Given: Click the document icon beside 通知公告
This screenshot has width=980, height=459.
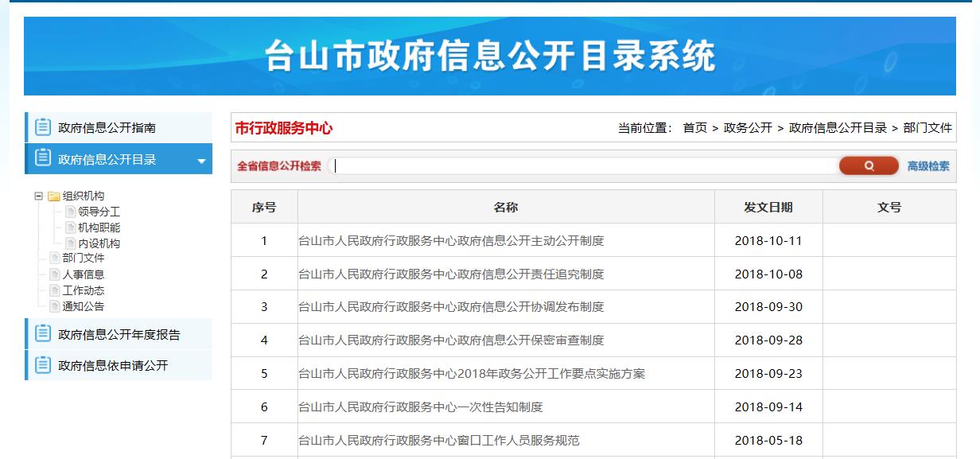Looking at the screenshot, I should (55, 306).
